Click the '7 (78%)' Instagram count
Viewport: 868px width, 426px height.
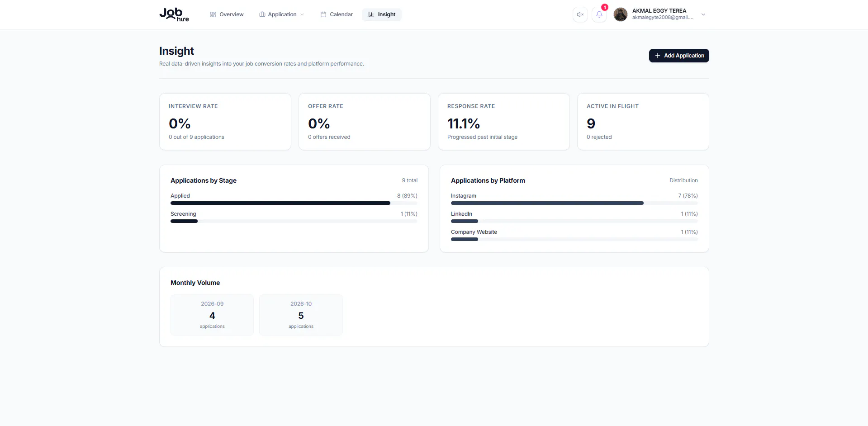pyautogui.click(x=688, y=196)
